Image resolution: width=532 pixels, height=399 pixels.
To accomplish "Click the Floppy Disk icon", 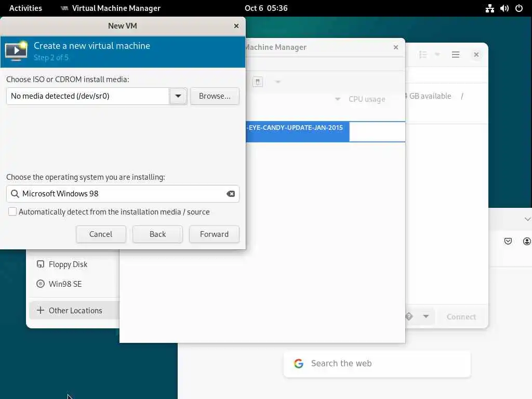I will pos(41,264).
